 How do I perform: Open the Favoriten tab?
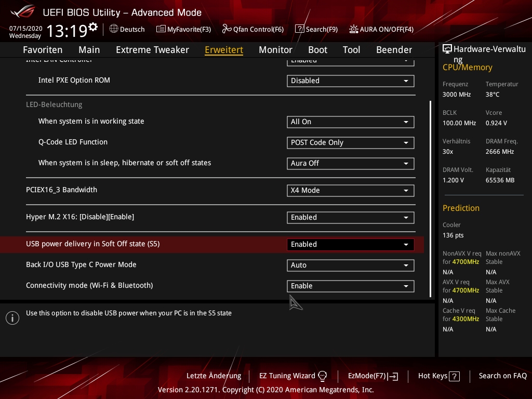coord(43,50)
